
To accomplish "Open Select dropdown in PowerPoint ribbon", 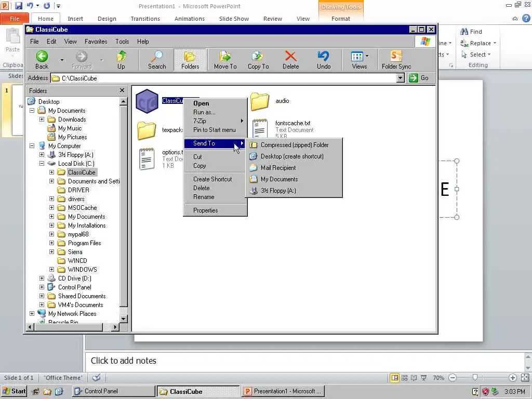I will coord(476,55).
